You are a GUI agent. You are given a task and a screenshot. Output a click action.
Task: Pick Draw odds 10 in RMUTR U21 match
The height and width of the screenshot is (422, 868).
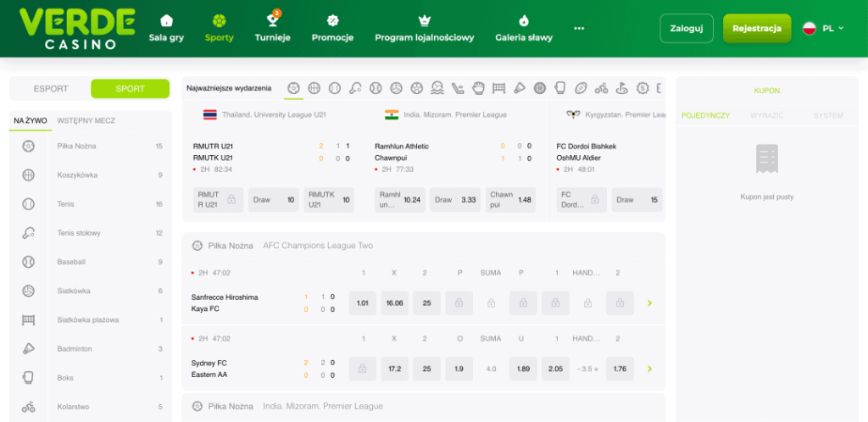coord(274,200)
